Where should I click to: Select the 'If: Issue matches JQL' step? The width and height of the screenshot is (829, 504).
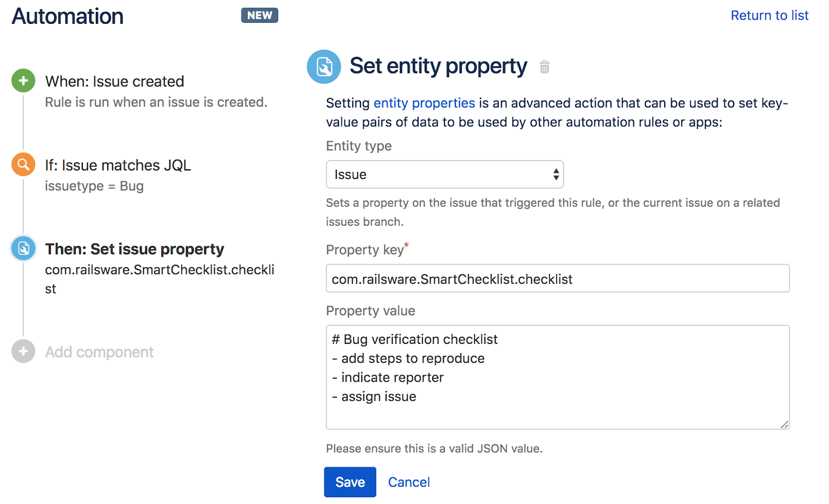(118, 165)
